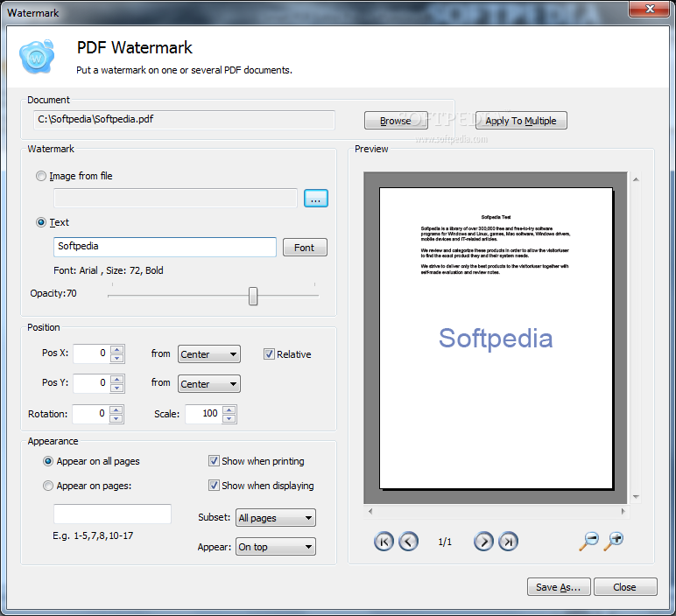This screenshot has width=676, height=616.
Task: Increase Pos Y value with up arrow
Action: coord(117,379)
